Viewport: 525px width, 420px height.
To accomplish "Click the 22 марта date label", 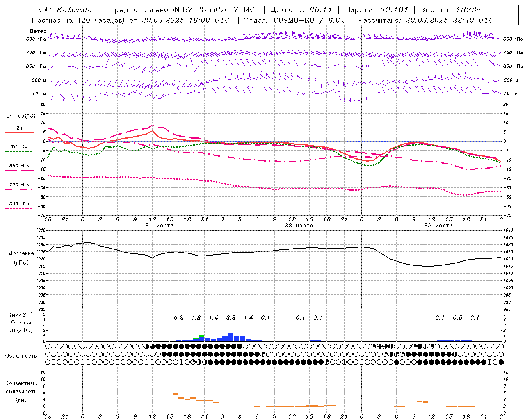I will tap(299, 226).
